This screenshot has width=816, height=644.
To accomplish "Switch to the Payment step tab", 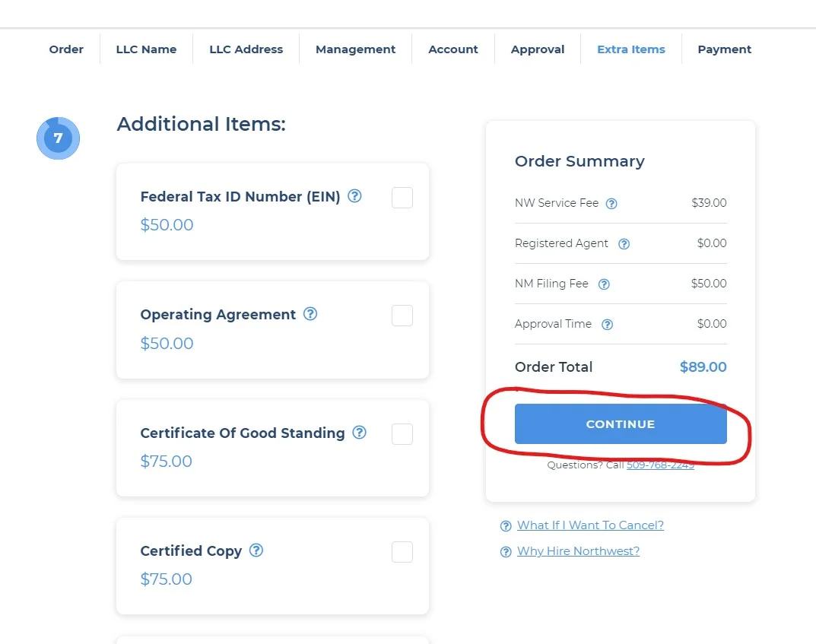I will pyautogui.click(x=724, y=49).
